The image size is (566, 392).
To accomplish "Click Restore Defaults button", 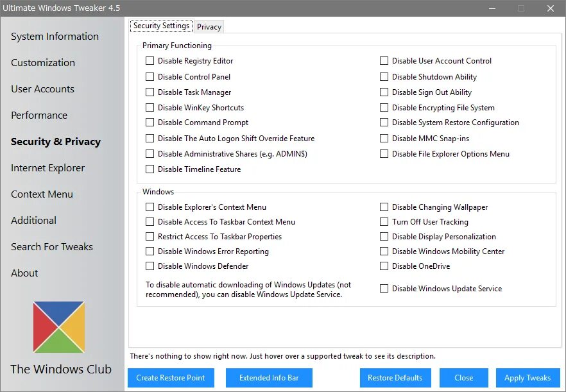I will 395,378.
